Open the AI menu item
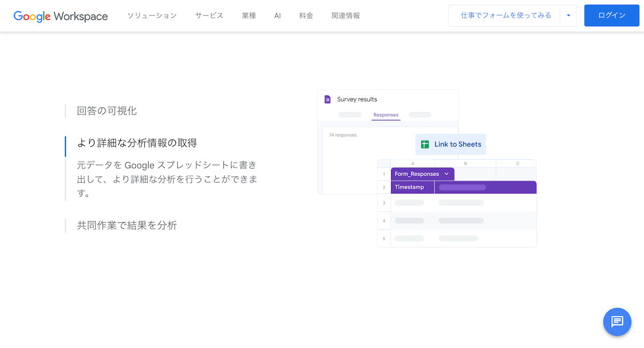644x348 pixels. pyautogui.click(x=277, y=16)
